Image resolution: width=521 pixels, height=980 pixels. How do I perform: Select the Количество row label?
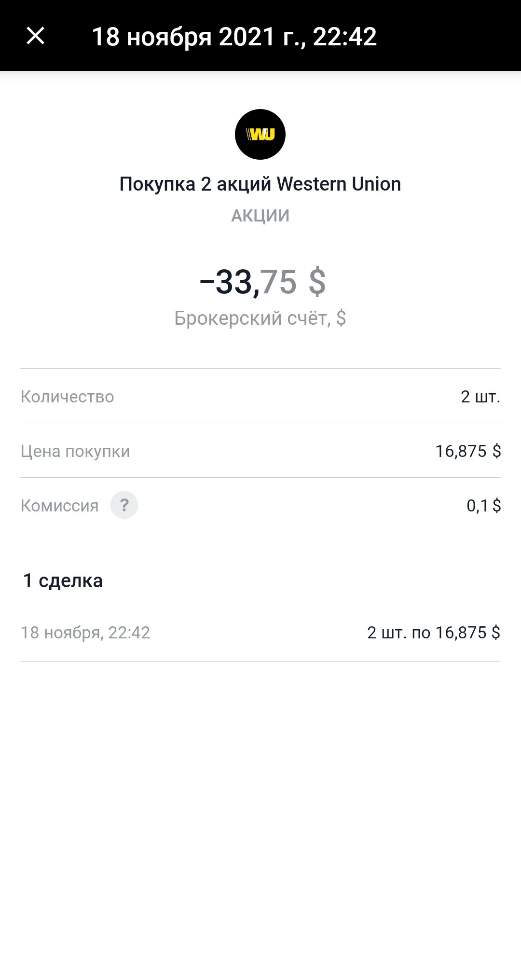[x=67, y=397]
